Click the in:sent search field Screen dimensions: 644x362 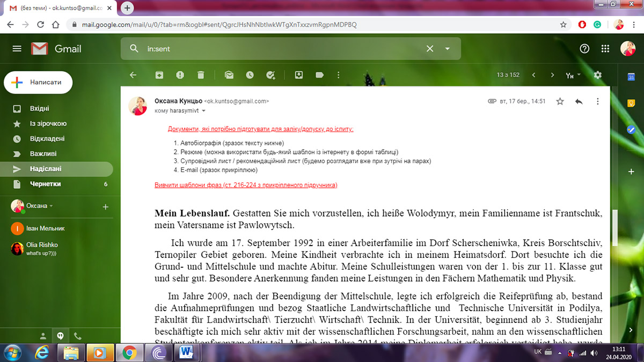pos(279,49)
